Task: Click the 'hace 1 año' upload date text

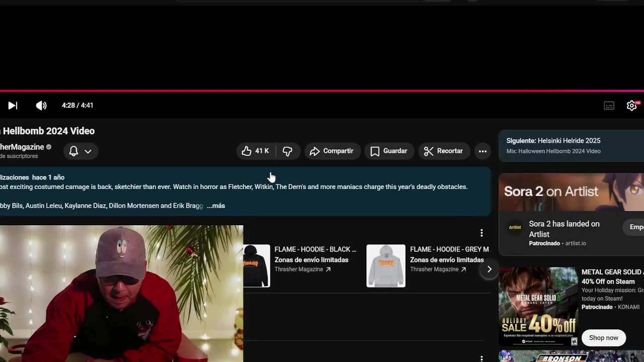Action: point(48,177)
